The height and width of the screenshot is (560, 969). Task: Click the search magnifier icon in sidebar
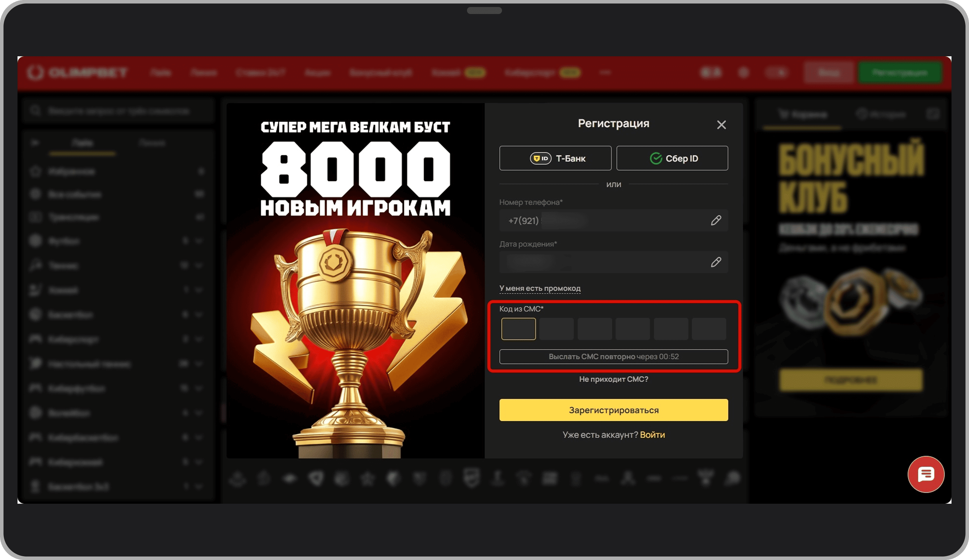(x=35, y=111)
